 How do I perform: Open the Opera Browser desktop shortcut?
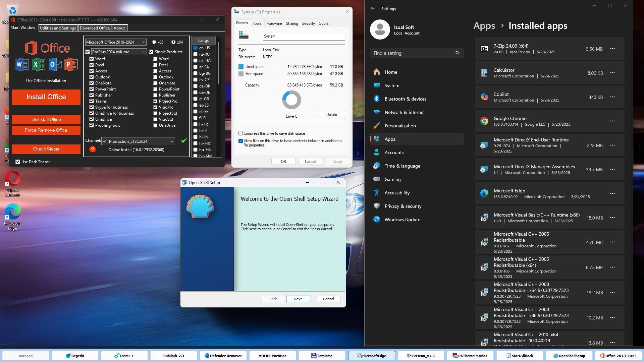[13, 184]
